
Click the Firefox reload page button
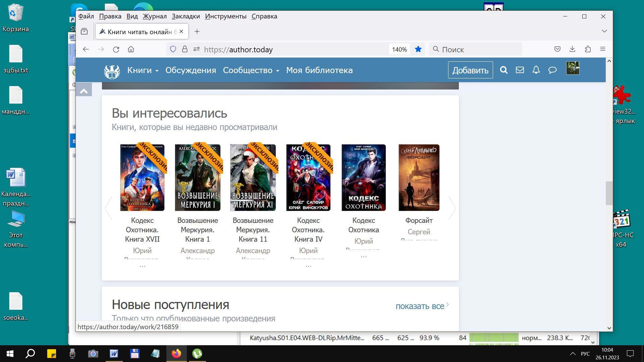(116, 50)
